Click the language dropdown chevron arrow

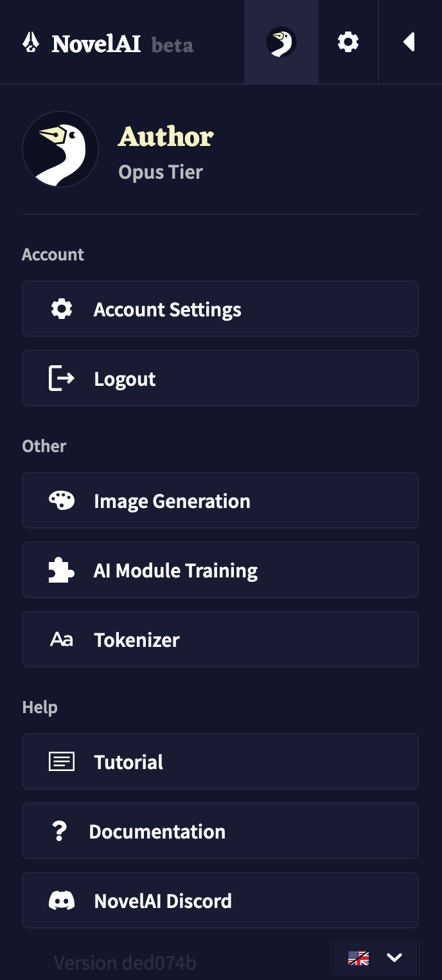pos(394,958)
